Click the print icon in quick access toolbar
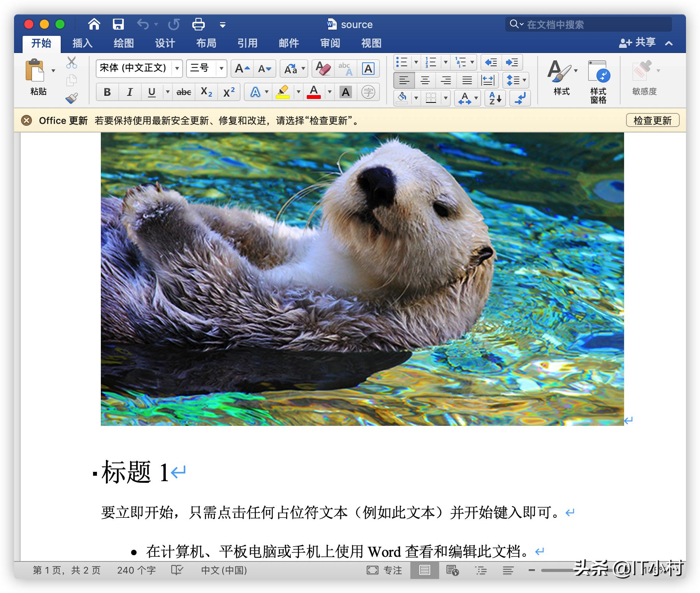700x593 pixels. point(199,24)
